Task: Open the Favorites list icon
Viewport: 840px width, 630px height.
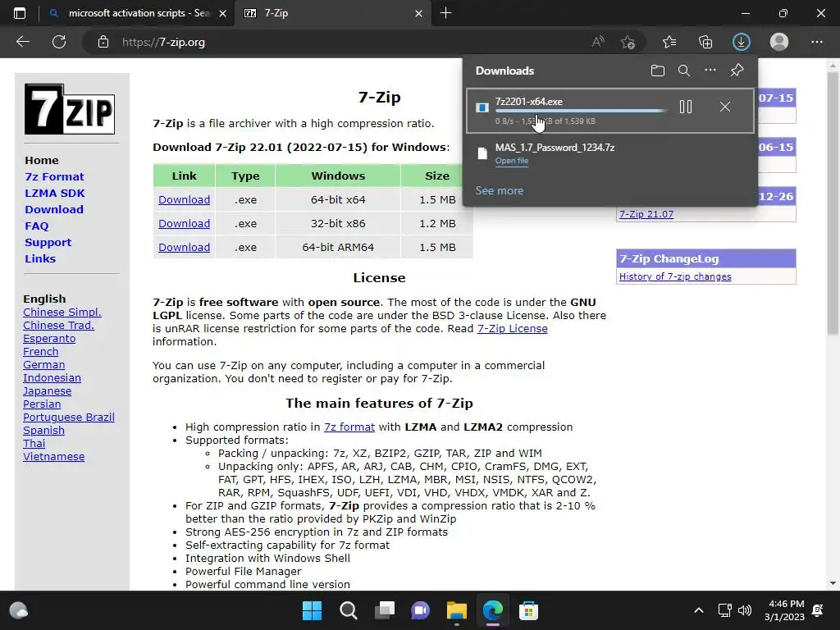Action: (x=669, y=42)
